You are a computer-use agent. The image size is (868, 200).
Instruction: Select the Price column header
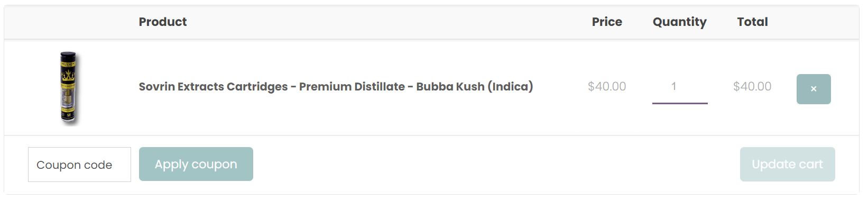tap(607, 22)
